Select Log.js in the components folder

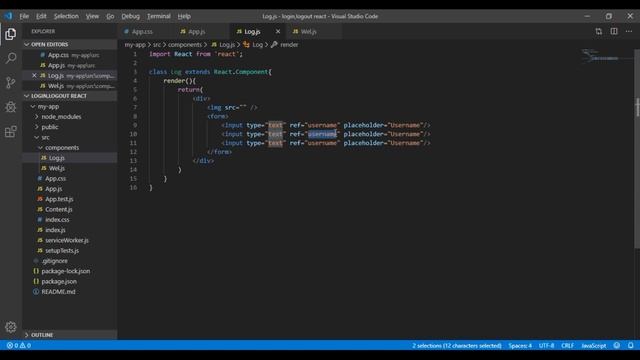pyautogui.click(x=69, y=158)
